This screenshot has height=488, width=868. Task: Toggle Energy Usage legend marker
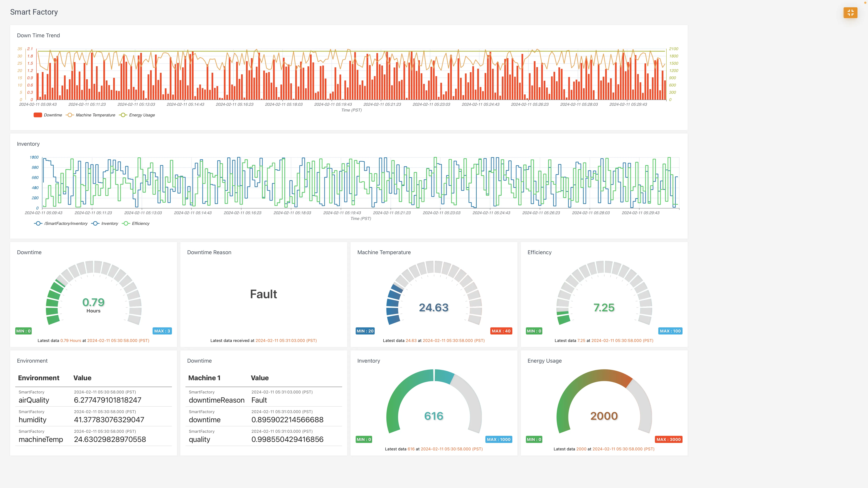pos(123,115)
